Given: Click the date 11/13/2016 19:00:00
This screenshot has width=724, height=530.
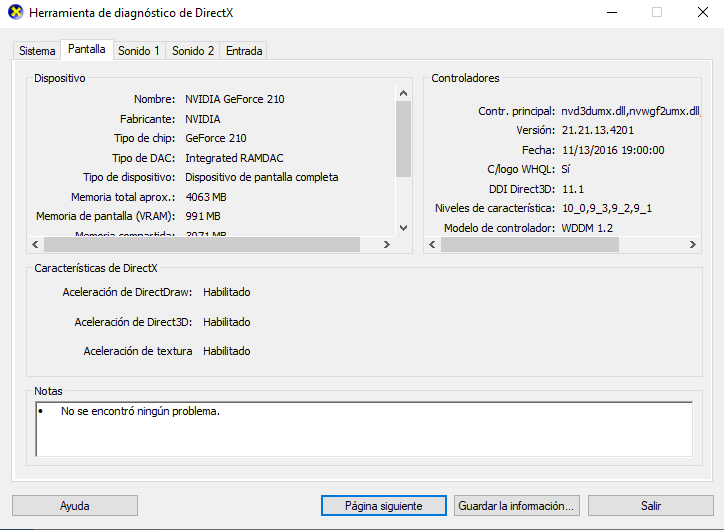Looking at the screenshot, I should click(613, 151).
